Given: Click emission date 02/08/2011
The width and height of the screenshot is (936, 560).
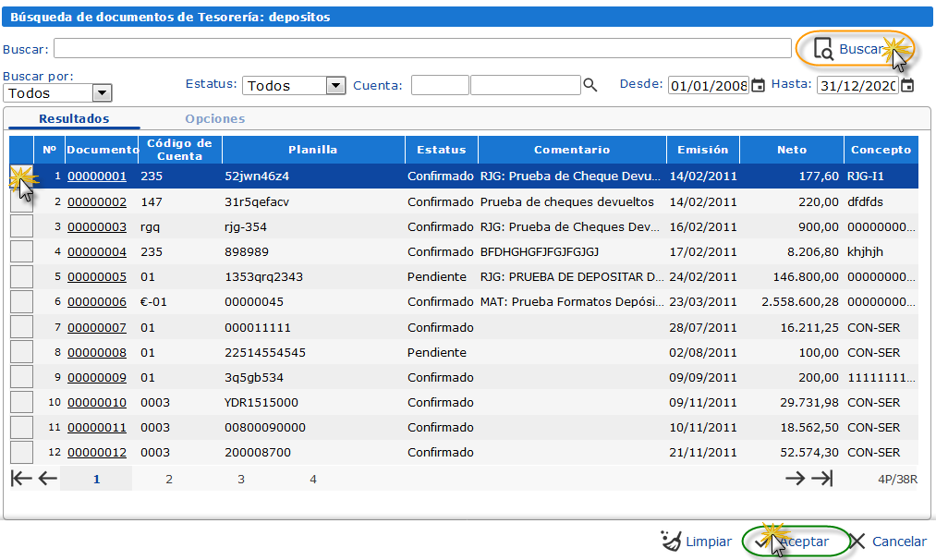Looking at the screenshot, I should pyautogui.click(x=702, y=352).
